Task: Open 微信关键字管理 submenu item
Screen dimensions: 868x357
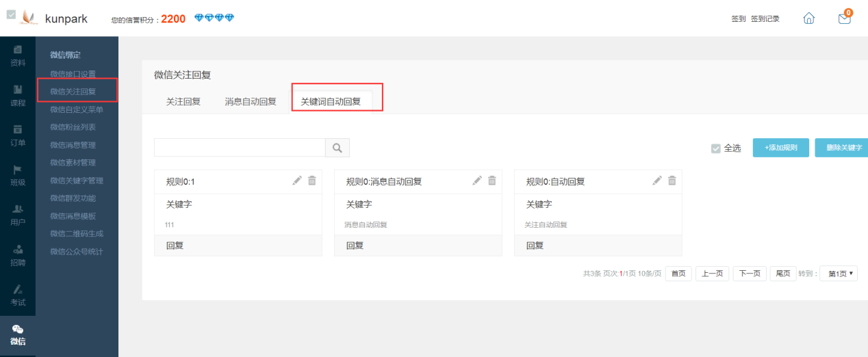Action: (x=77, y=181)
